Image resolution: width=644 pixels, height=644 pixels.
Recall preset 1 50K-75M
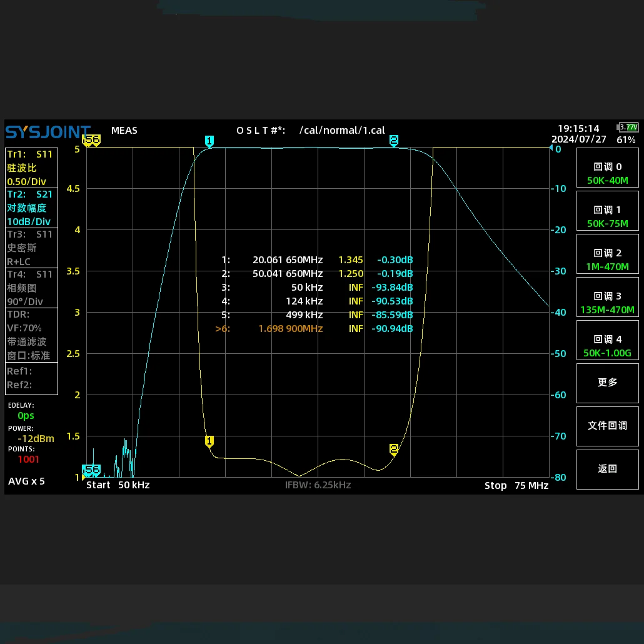[607, 217]
